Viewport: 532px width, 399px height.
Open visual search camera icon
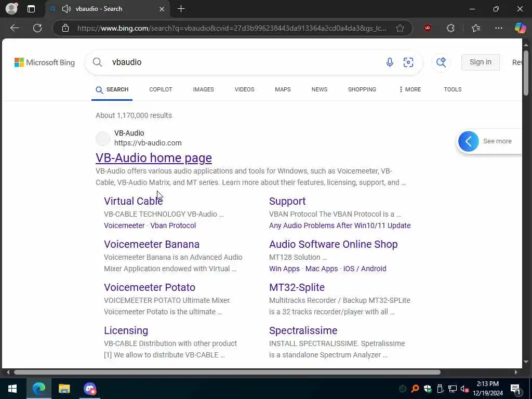coord(408,62)
